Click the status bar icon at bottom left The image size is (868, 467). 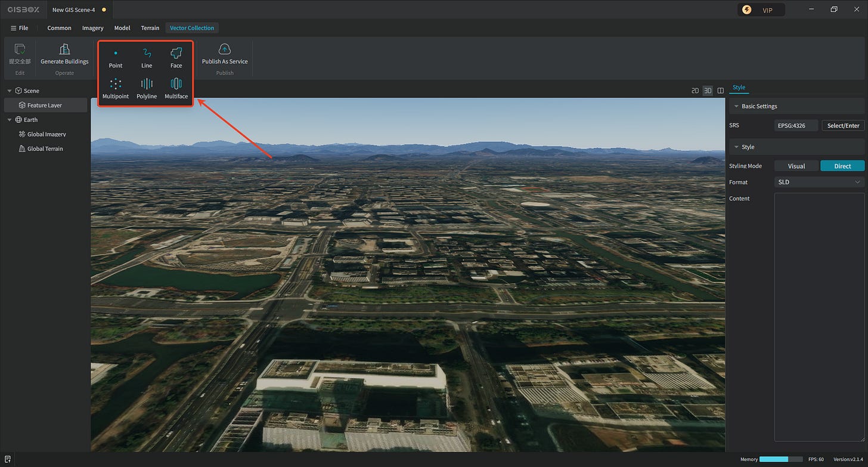[7, 459]
